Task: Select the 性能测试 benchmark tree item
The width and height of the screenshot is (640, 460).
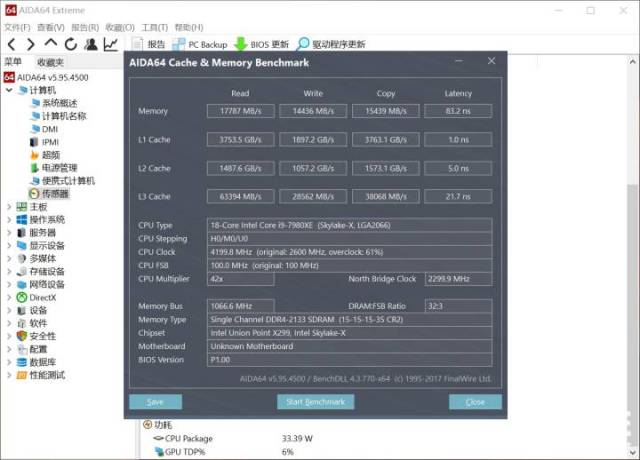Action: pyautogui.click(x=41, y=375)
